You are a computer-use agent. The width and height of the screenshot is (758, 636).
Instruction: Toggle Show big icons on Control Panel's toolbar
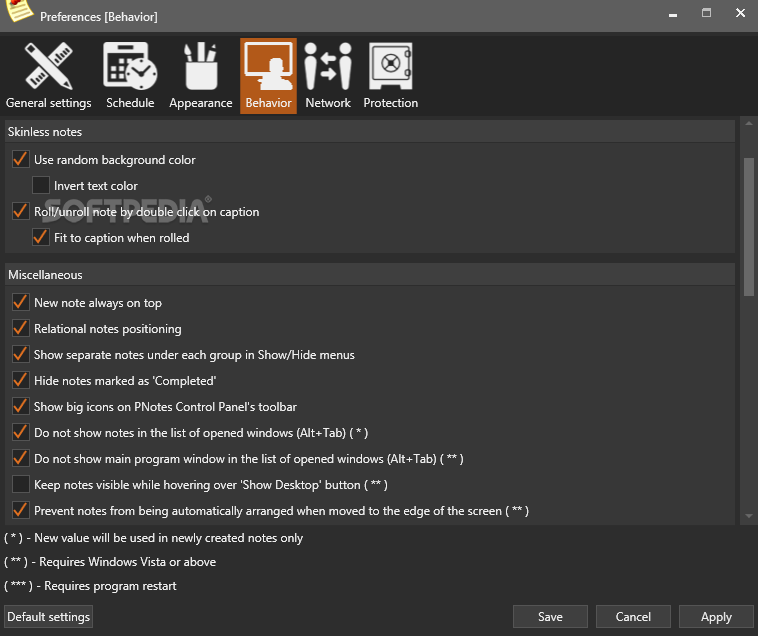[20, 406]
